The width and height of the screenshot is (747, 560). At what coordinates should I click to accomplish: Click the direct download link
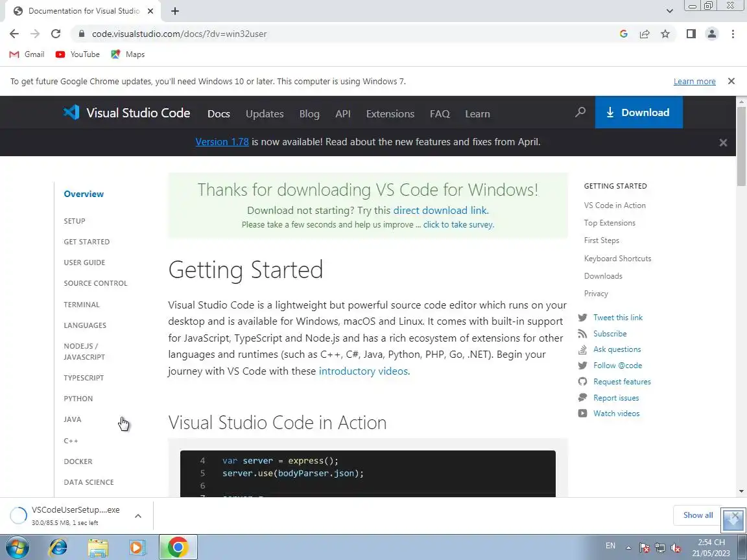coord(440,211)
